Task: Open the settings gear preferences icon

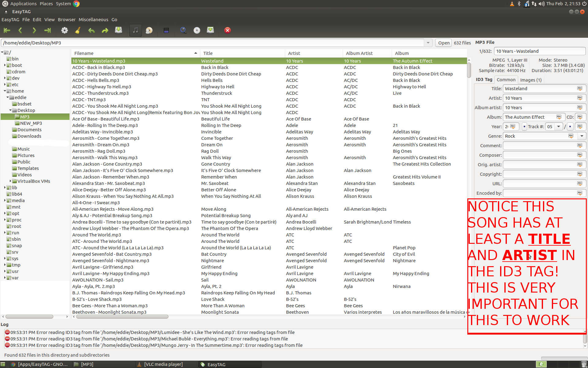Action: (x=64, y=30)
